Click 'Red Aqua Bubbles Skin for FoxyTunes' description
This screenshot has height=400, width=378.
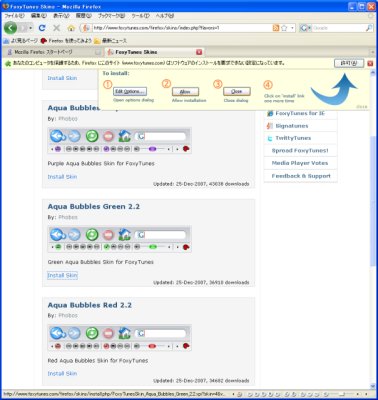(98, 360)
